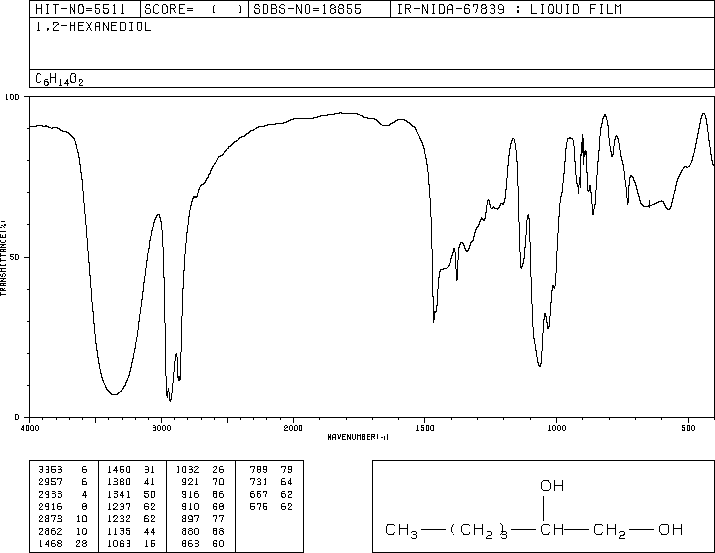Select the 1237 peak table entry

tap(131, 506)
